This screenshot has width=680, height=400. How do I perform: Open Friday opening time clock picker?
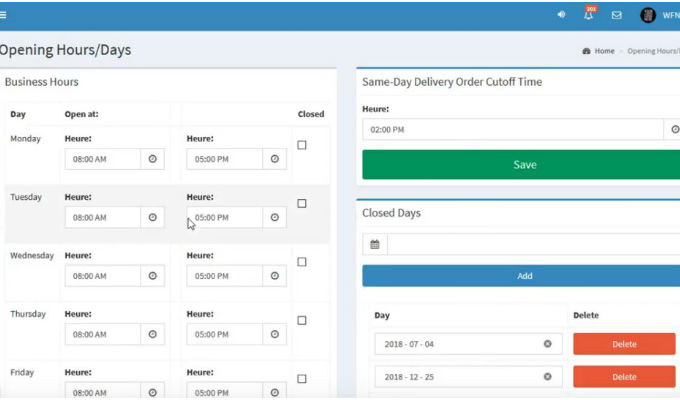tap(153, 392)
